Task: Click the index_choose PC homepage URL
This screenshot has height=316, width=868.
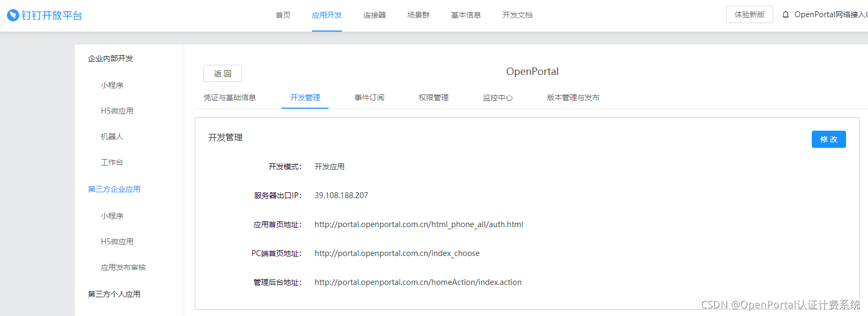Action: [x=397, y=253]
